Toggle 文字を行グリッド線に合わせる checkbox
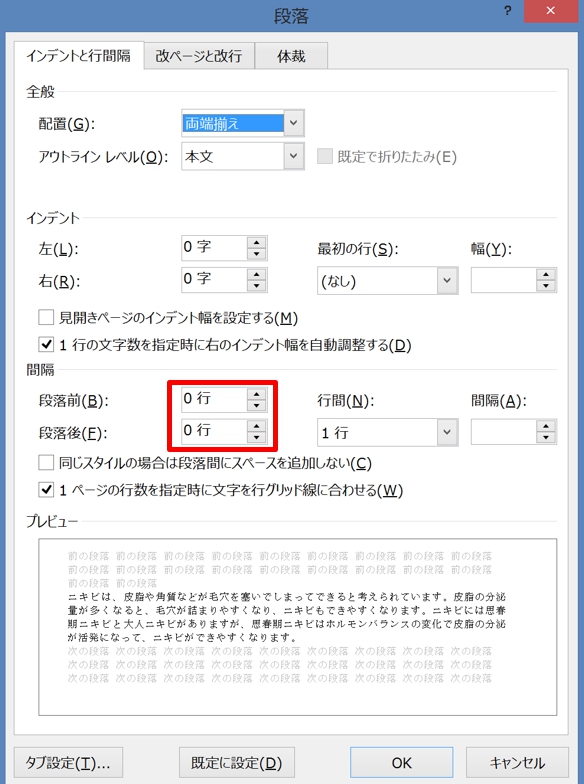 [x=46, y=490]
